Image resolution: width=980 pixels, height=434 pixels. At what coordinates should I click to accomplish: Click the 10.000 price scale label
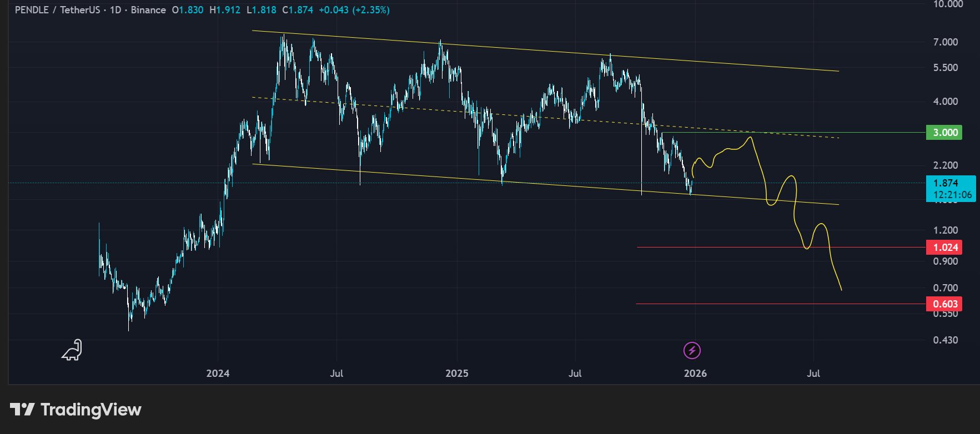coord(948,4)
